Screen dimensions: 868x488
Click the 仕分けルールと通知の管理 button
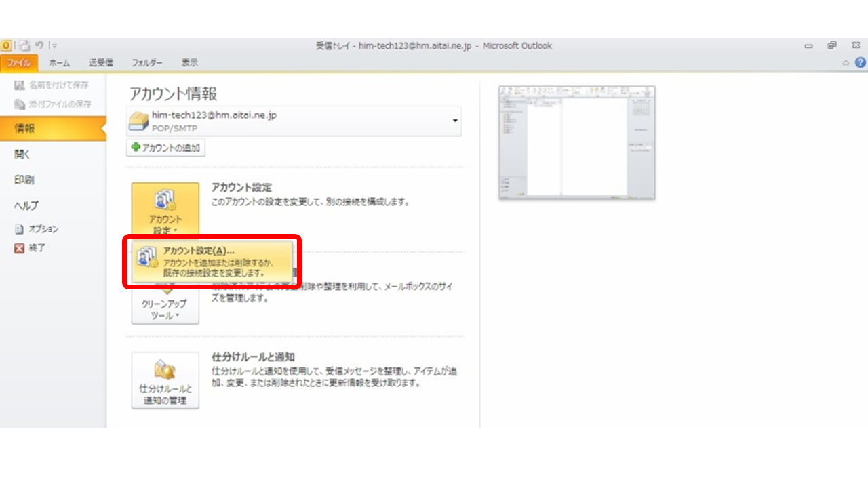pos(165,380)
